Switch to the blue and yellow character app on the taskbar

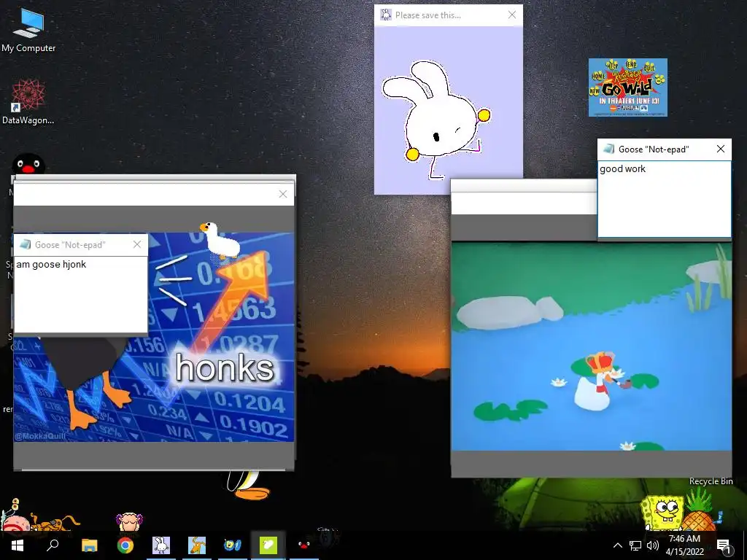tap(233, 545)
